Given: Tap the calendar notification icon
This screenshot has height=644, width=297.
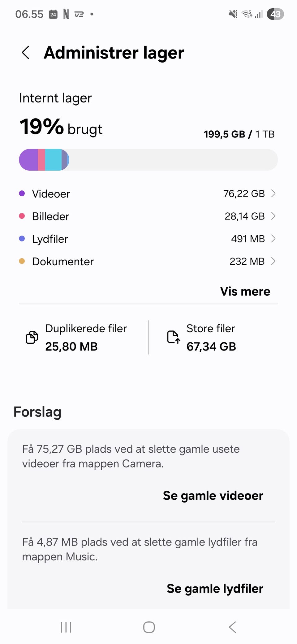Looking at the screenshot, I should 53,14.
